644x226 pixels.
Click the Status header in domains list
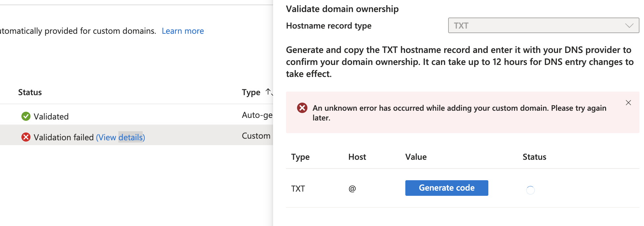(x=30, y=93)
